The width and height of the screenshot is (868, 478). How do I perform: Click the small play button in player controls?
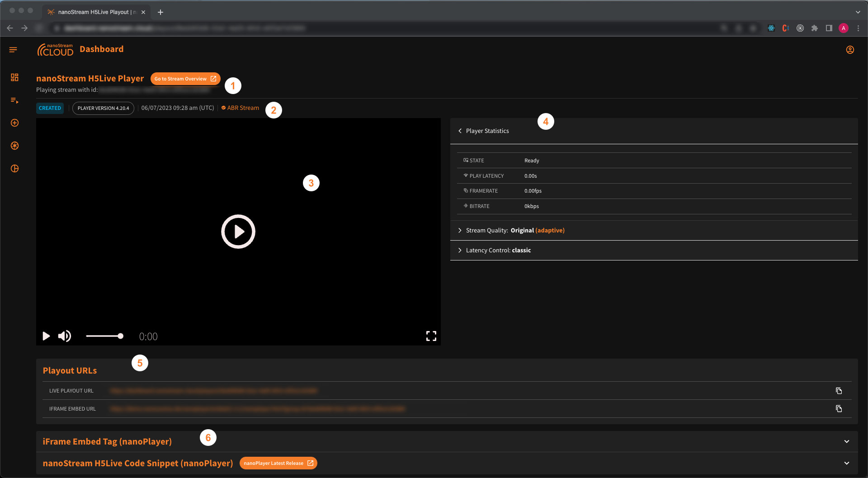coord(46,336)
